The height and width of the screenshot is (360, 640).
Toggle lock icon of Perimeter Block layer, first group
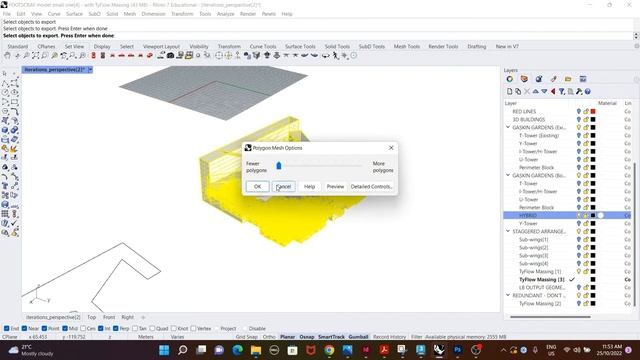(x=586, y=167)
